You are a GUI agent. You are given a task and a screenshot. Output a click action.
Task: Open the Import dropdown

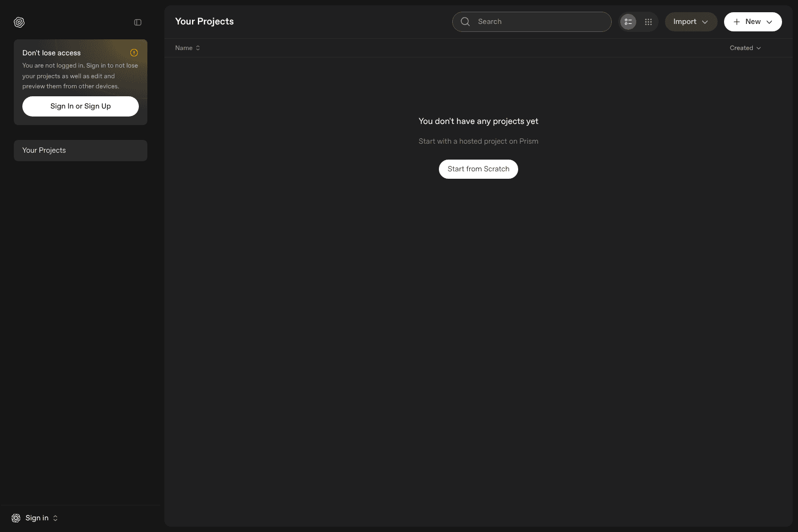pos(691,22)
